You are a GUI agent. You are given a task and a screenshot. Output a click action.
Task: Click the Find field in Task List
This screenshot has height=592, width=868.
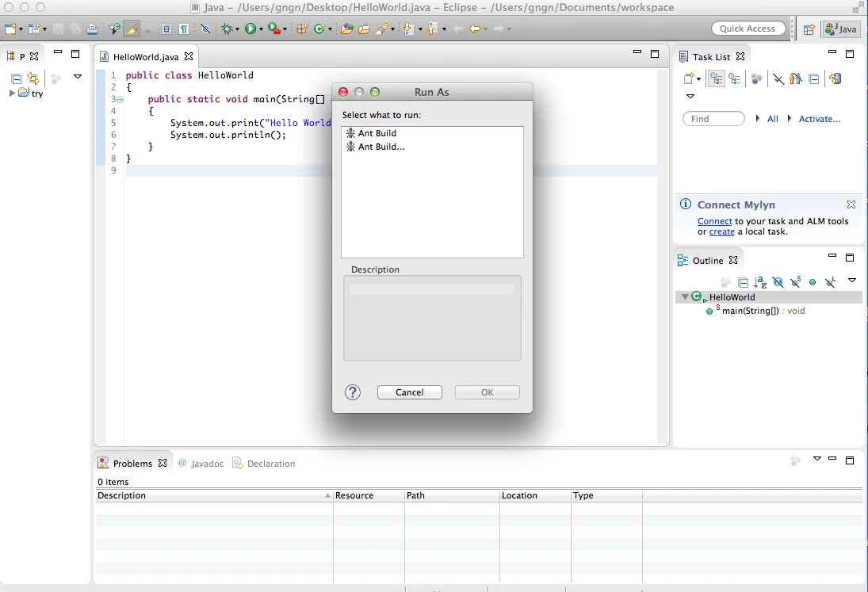(x=713, y=118)
